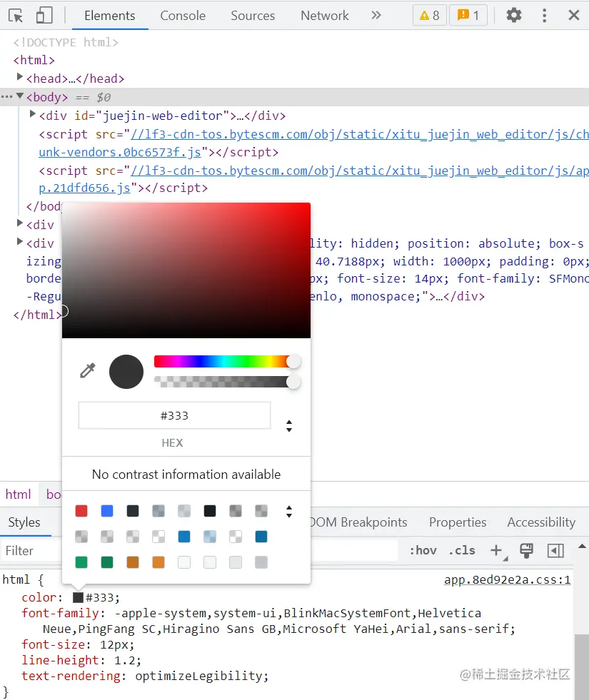The height and width of the screenshot is (700, 589).
Task: Activate the inspect element picker icon
Action: (16, 16)
